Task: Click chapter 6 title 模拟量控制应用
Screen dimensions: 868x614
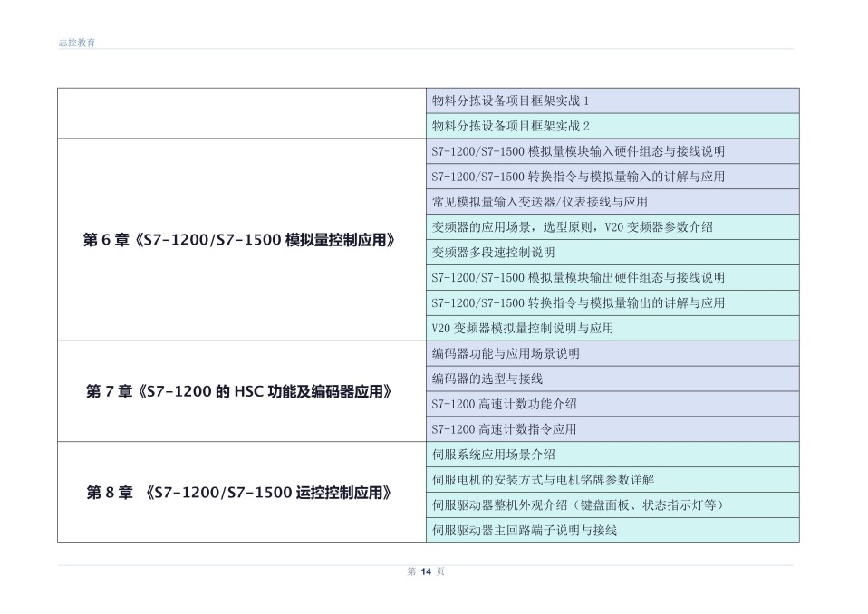Action: pyautogui.click(x=239, y=240)
